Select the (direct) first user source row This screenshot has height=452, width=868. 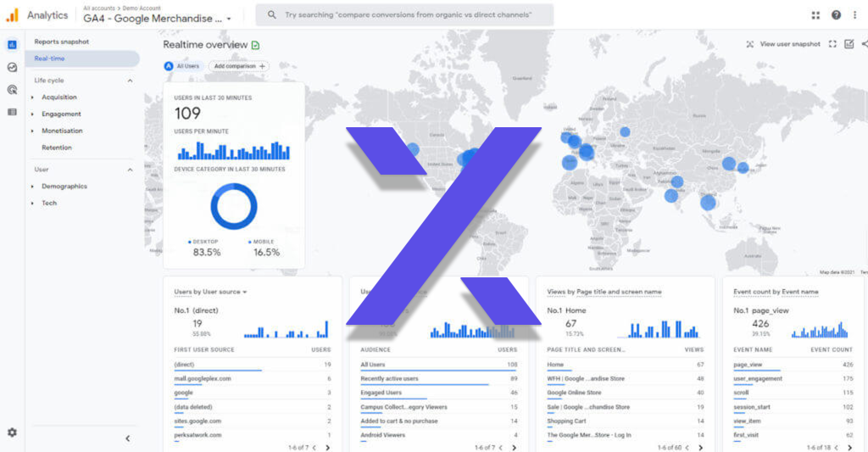(x=252, y=365)
